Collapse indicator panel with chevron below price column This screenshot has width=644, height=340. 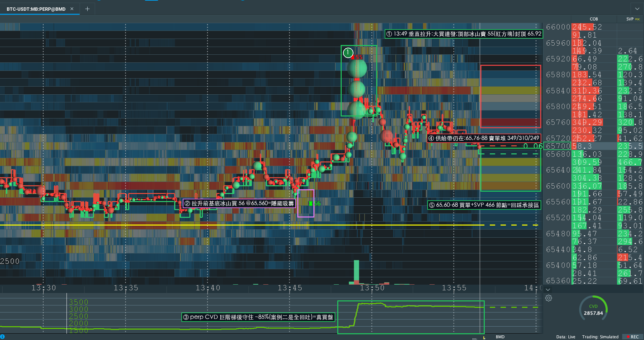548,289
